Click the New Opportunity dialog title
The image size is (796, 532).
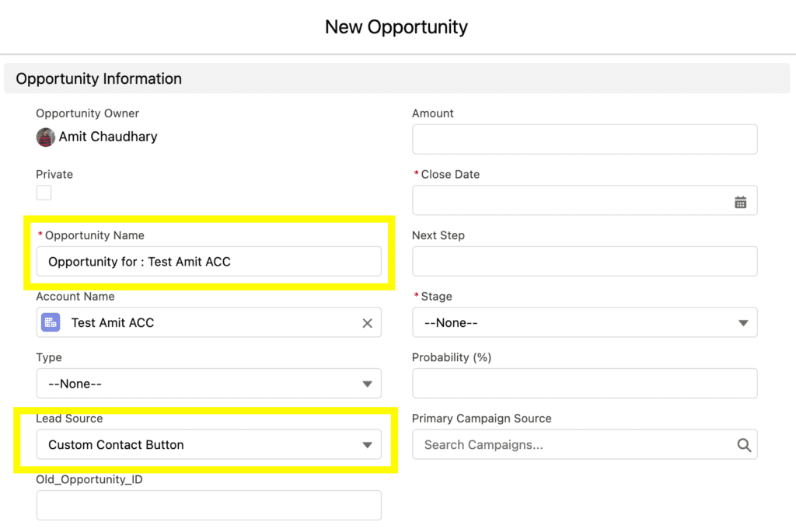pos(396,27)
